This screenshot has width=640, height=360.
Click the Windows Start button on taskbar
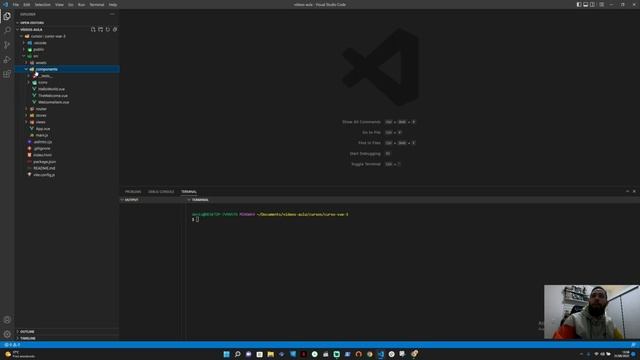click(226, 354)
